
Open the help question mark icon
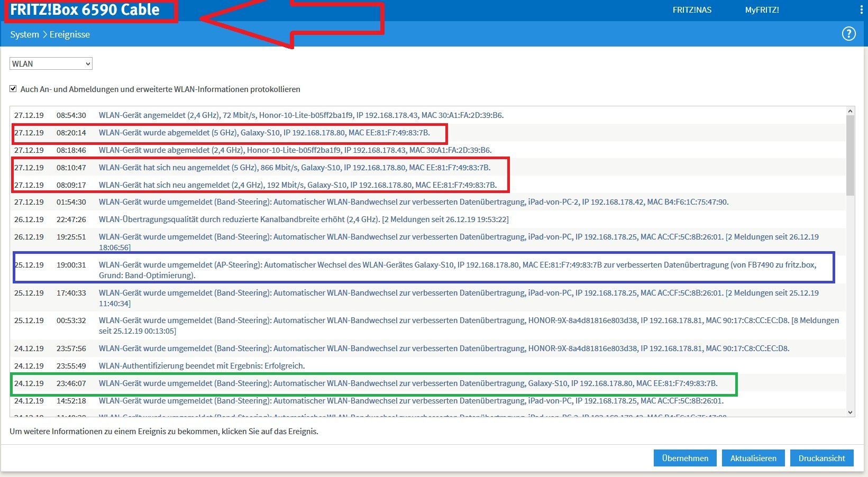tap(848, 34)
